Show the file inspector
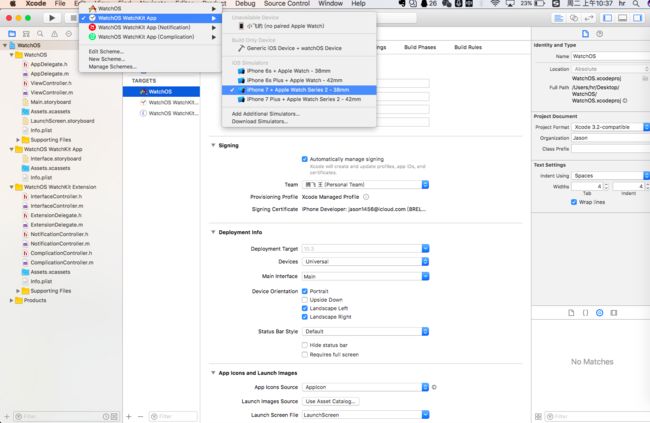The image size is (650, 423). [585, 34]
